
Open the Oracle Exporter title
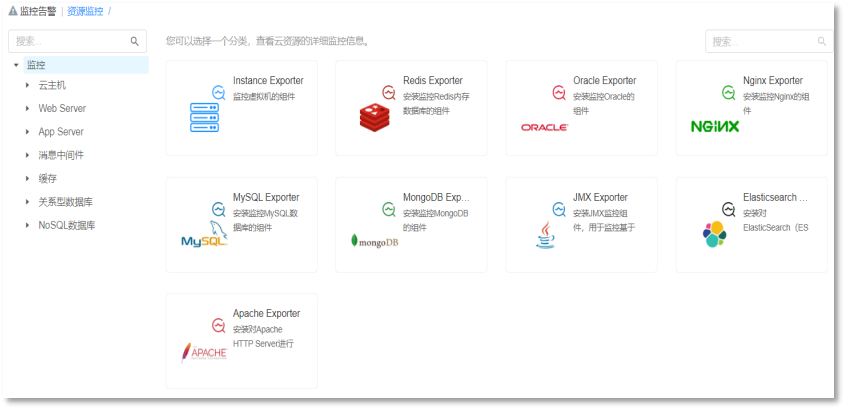605,80
